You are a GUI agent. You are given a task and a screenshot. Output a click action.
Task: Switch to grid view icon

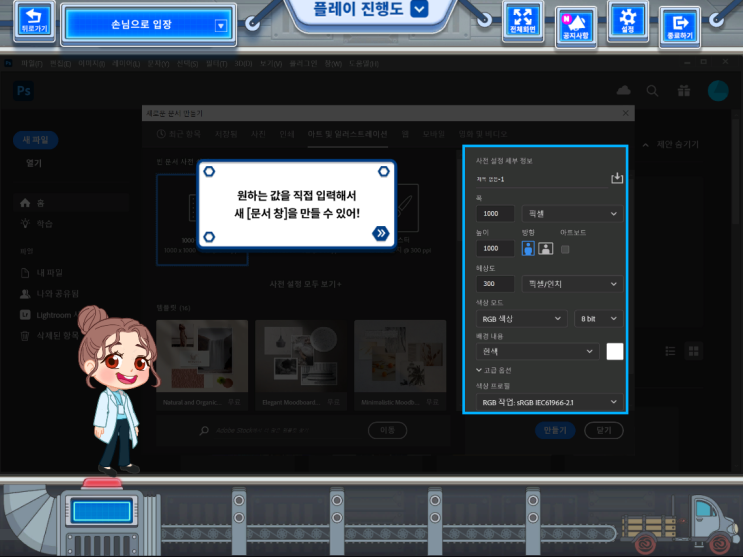[x=694, y=351]
